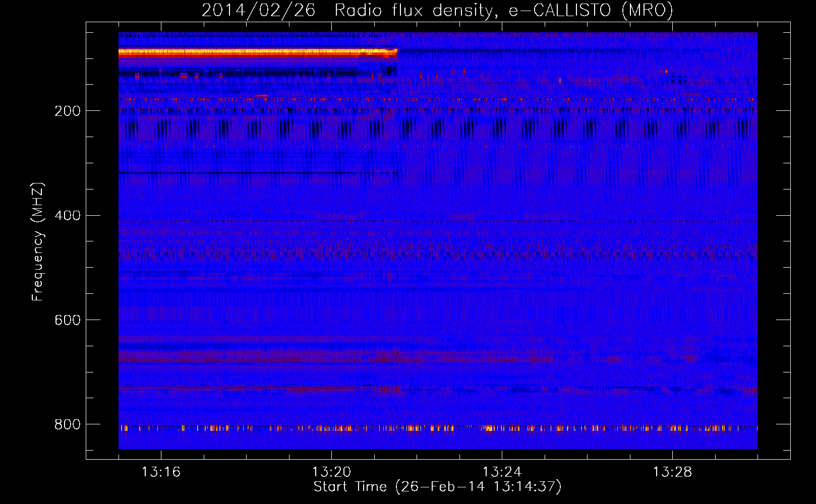The width and height of the screenshot is (816, 504).
Task: Click the 600 frequency tick label
Action: point(68,321)
